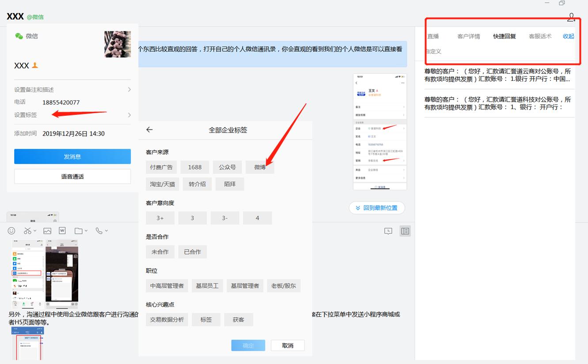
Task: Open chat history via message record icon
Action: tap(388, 231)
